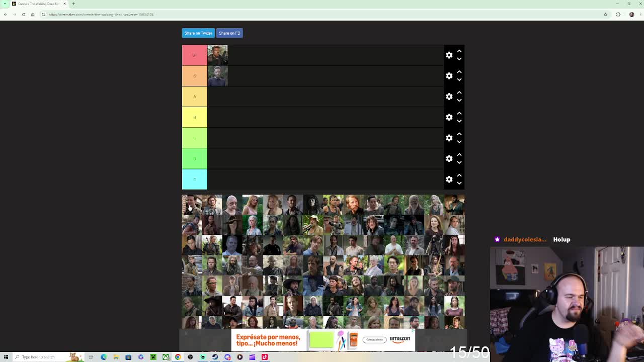
Task: Move the A tier row down
Action: point(459,100)
